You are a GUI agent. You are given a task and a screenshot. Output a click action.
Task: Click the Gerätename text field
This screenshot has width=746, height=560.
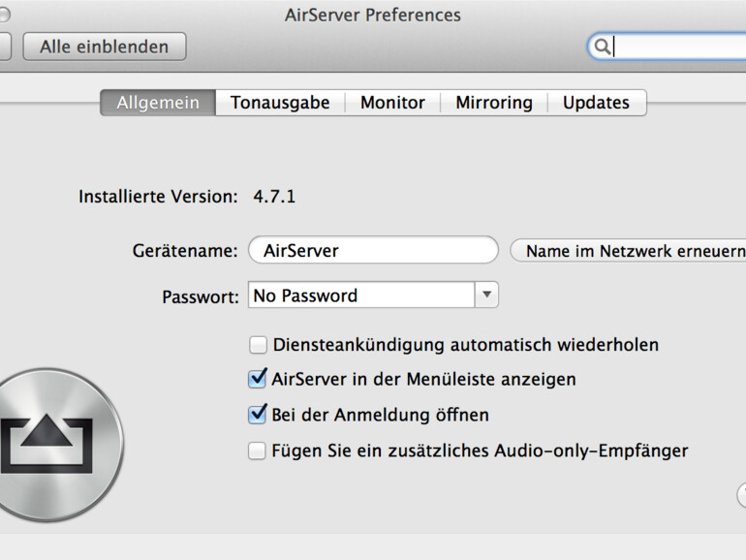coord(373,251)
